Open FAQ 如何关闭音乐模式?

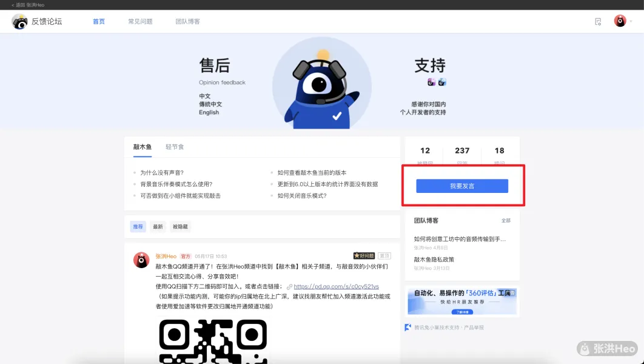(302, 195)
